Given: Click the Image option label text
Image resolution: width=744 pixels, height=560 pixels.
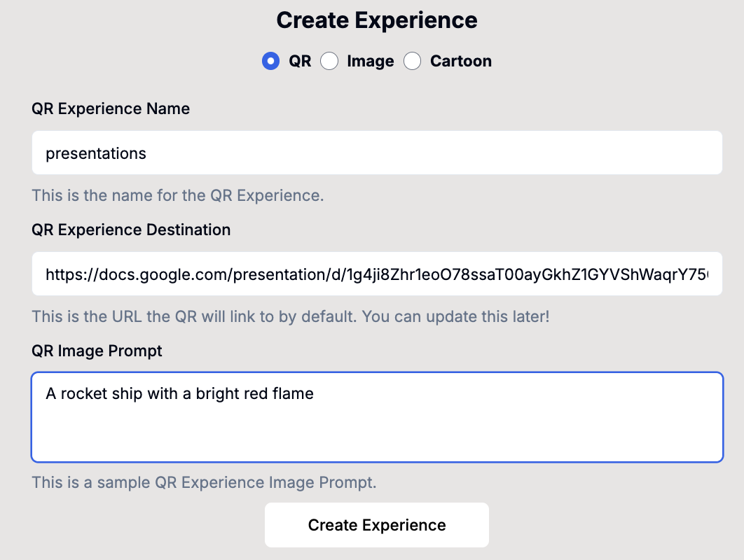Looking at the screenshot, I should tap(369, 61).
